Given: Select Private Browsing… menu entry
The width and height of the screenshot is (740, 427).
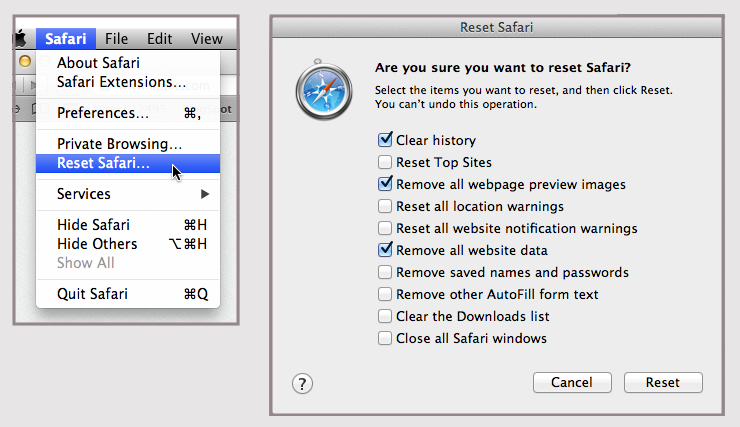Looking at the screenshot, I should point(119,144).
